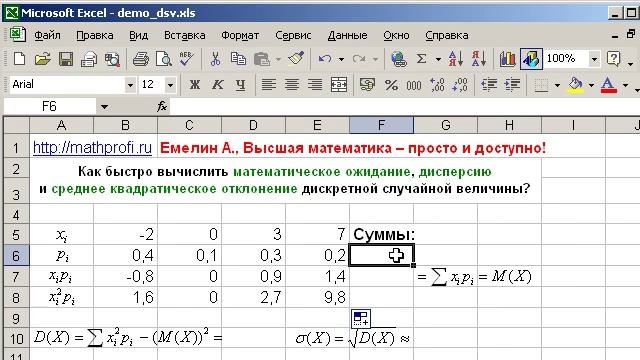This screenshot has height=360, width=640.
Task: Select column B header
Action: click(125, 125)
